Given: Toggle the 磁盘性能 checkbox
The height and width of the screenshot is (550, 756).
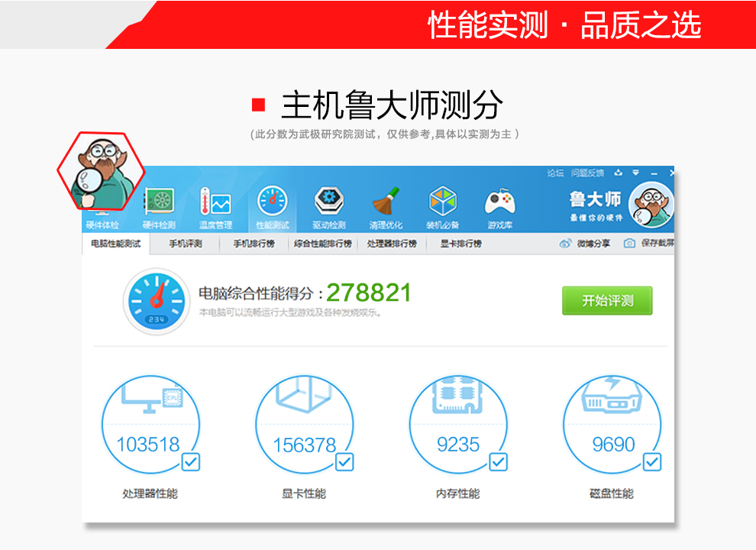Looking at the screenshot, I should (x=652, y=462).
